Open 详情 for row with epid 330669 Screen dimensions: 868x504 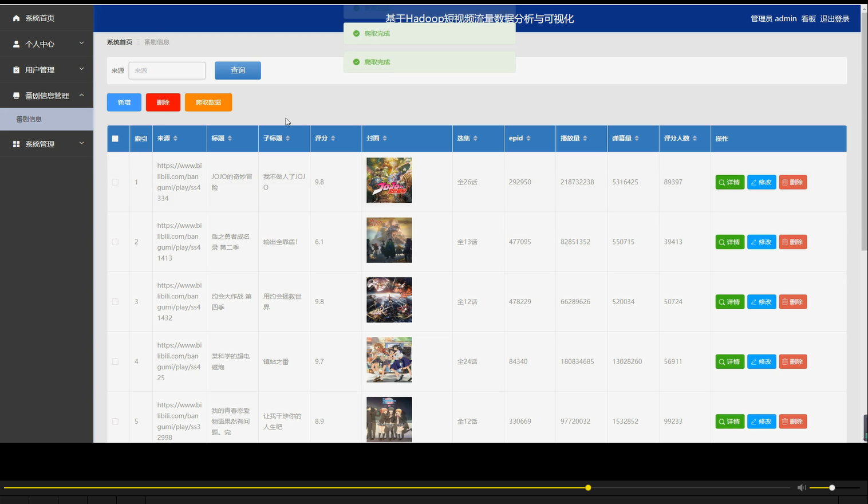(x=730, y=422)
